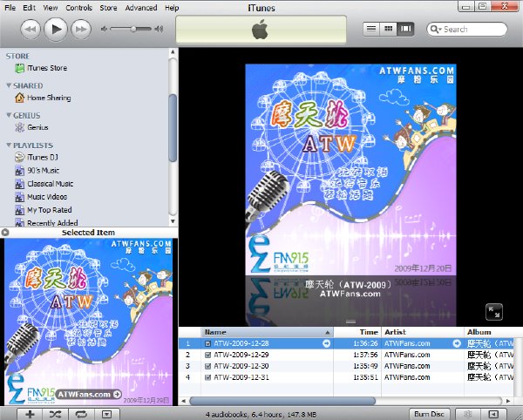Add new playlist with plus button
The height and width of the screenshot is (420, 523).
30,414
